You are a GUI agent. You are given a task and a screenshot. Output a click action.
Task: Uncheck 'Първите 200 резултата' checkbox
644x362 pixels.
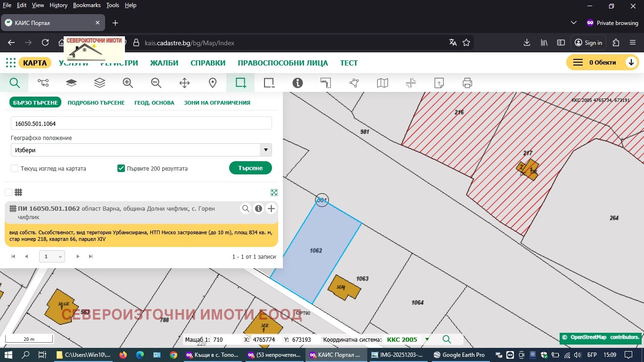[121, 168]
